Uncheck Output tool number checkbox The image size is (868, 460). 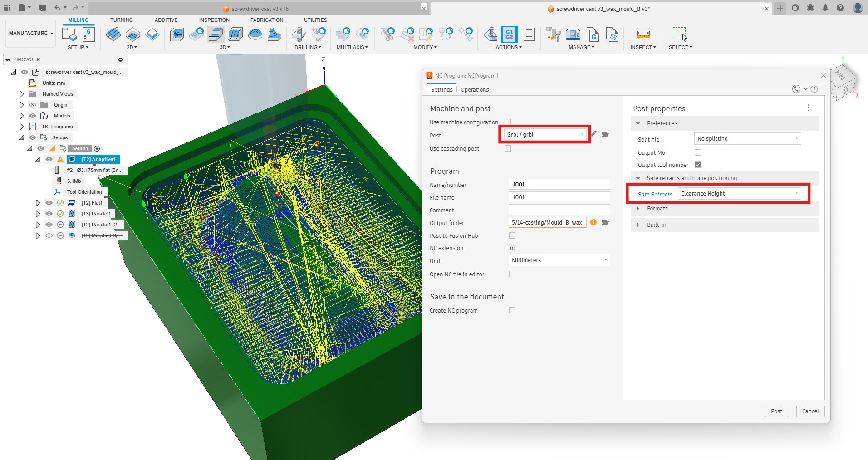point(698,165)
